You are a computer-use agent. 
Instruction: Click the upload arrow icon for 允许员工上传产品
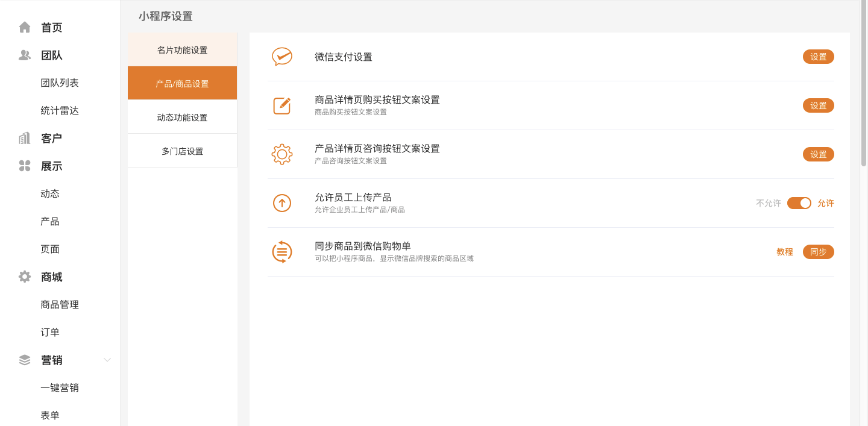(281, 203)
